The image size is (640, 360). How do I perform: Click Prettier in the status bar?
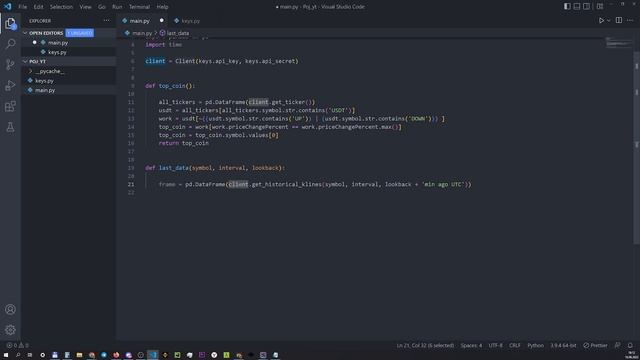(595, 345)
